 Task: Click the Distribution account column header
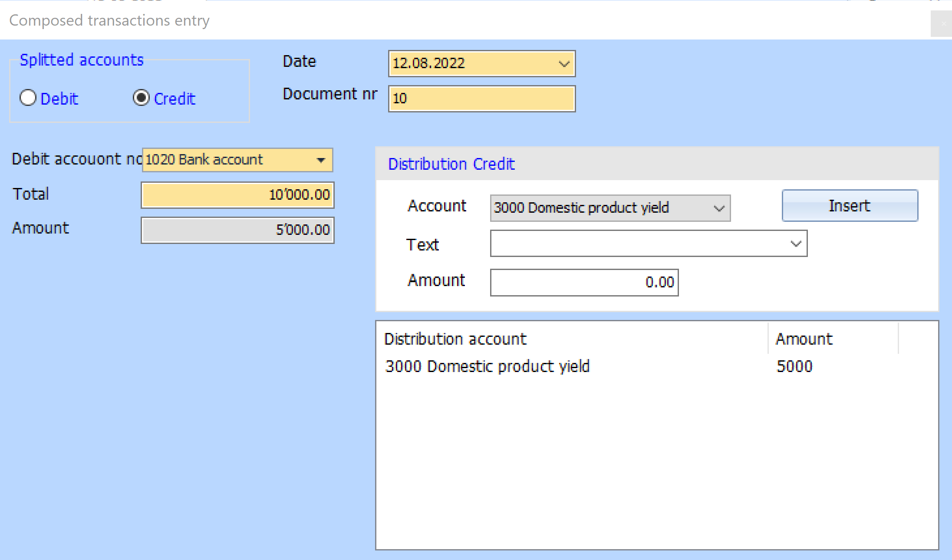[x=455, y=339]
